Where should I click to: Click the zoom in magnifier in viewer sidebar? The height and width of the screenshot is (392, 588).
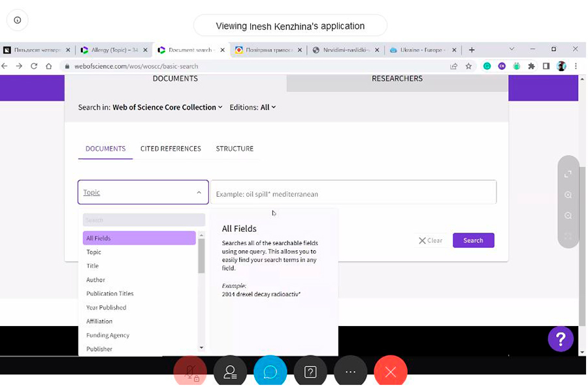point(568,195)
